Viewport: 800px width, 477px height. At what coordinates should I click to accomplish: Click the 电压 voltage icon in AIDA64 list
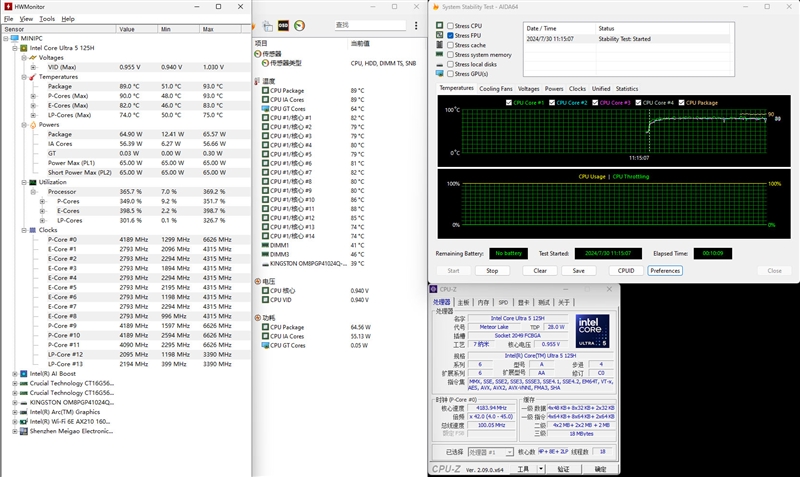258,282
